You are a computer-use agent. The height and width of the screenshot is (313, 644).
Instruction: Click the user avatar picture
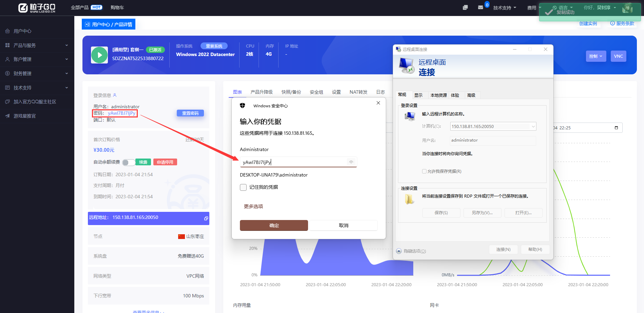(x=627, y=8)
